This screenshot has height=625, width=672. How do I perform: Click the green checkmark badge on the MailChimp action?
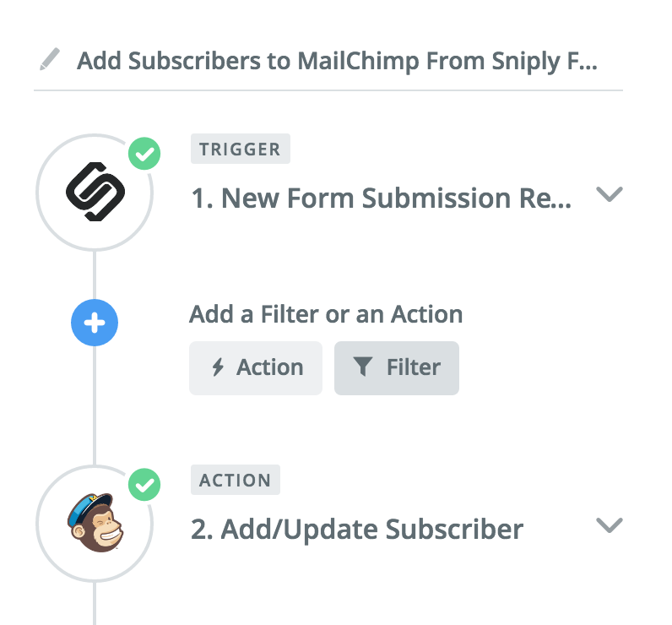(144, 485)
